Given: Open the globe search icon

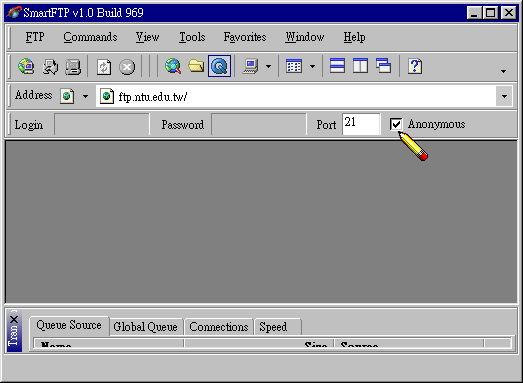Looking at the screenshot, I should pos(173,66).
